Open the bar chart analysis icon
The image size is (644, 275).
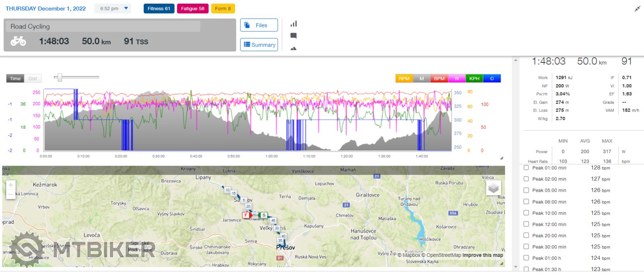point(293,24)
